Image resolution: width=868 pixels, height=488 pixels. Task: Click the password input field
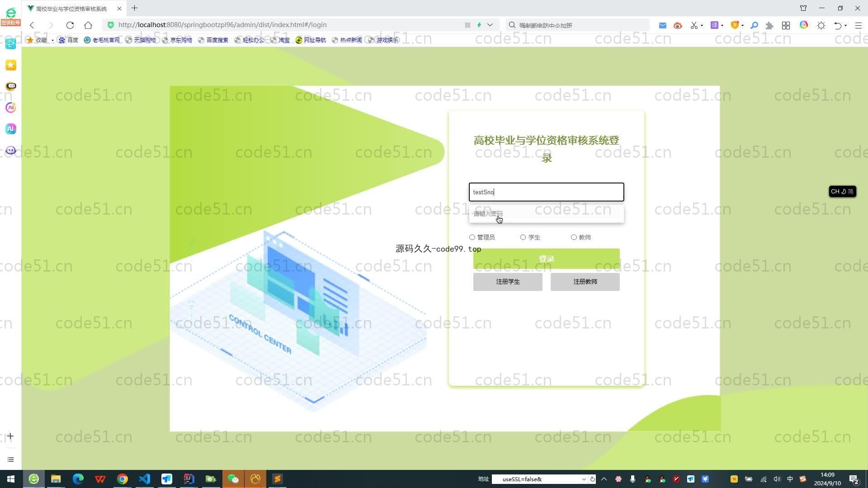546,214
